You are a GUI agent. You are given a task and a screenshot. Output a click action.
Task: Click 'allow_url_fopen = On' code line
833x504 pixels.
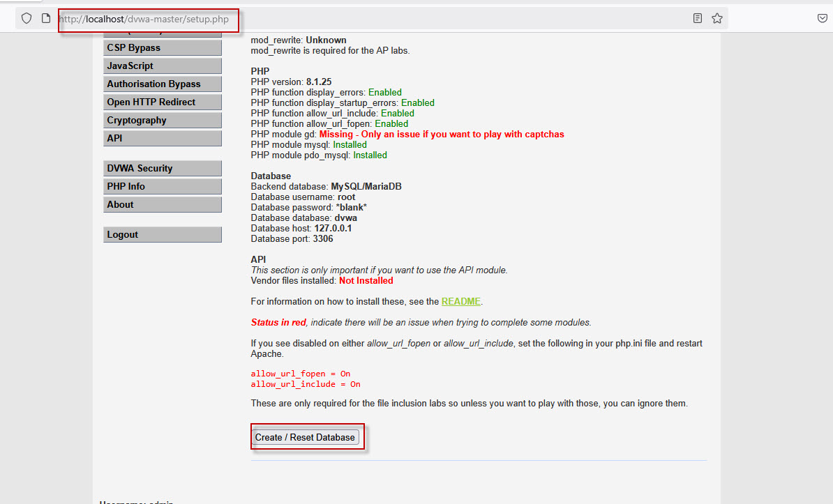pos(301,374)
